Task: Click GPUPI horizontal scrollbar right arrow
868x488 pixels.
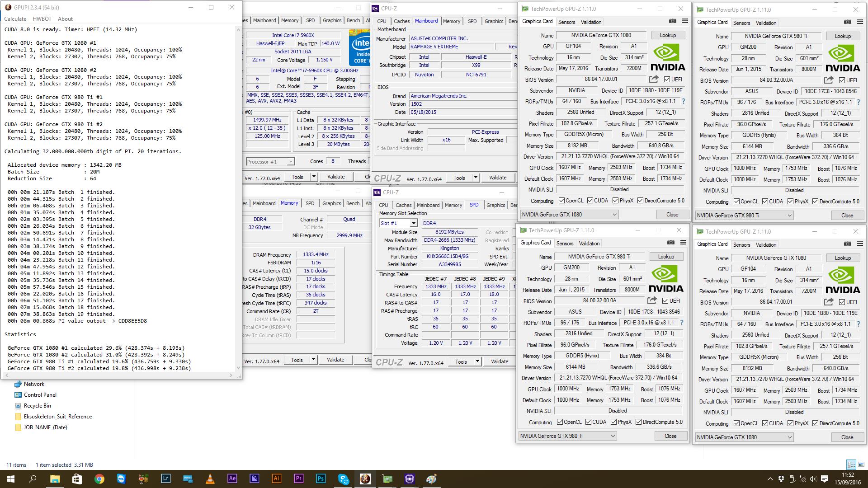Action: point(231,375)
